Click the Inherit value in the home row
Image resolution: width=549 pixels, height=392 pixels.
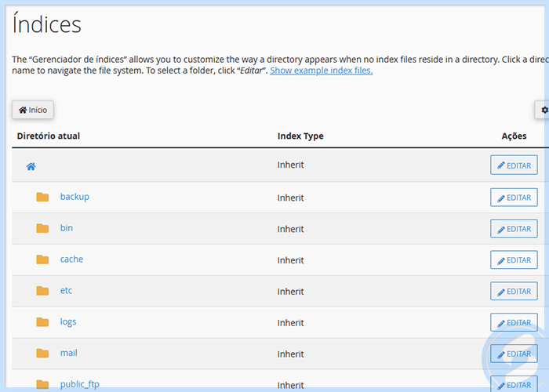pyautogui.click(x=291, y=165)
